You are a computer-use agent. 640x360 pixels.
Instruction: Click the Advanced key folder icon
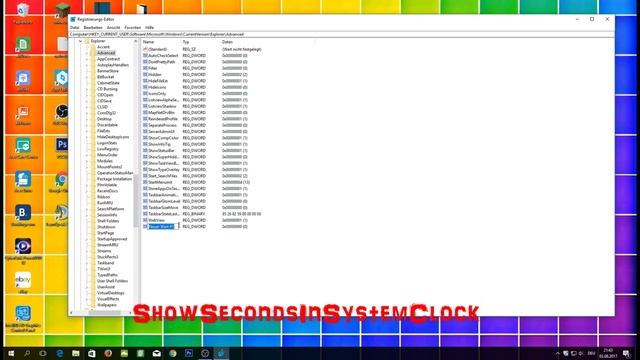pos(93,53)
